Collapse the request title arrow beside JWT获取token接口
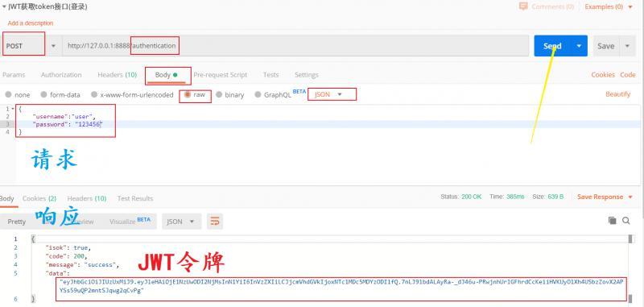 click(x=4, y=7)
